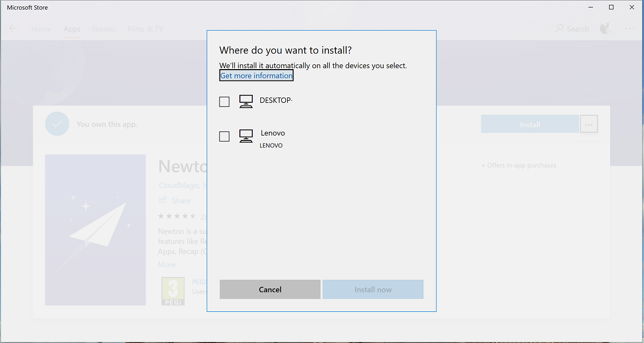This screenshot has height=343, width=644.
Task: Click the 'Offers in-app purchases' text
Action: coord(519,166)
